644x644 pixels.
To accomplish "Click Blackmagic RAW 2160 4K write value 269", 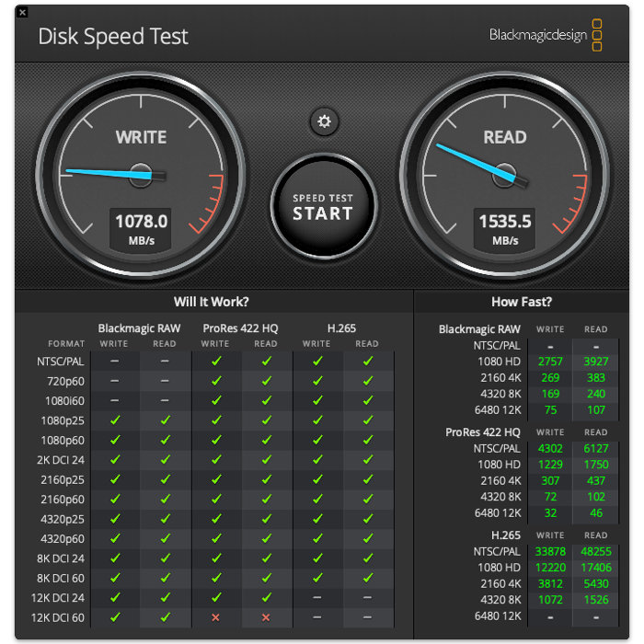I will click(x=550, y=377).
